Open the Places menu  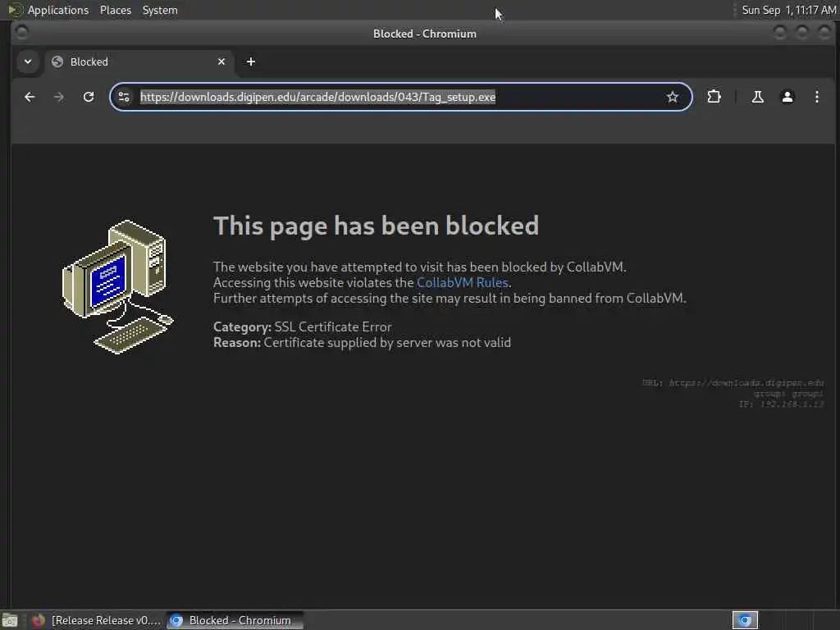[x=115, y=10]
